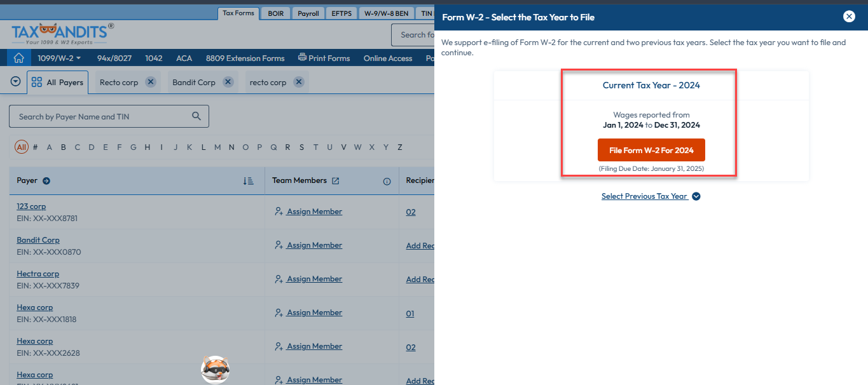This screenshot has height=385, width=868.
Task: Remove the Recto corp tab with X
Action: point(150,82)
